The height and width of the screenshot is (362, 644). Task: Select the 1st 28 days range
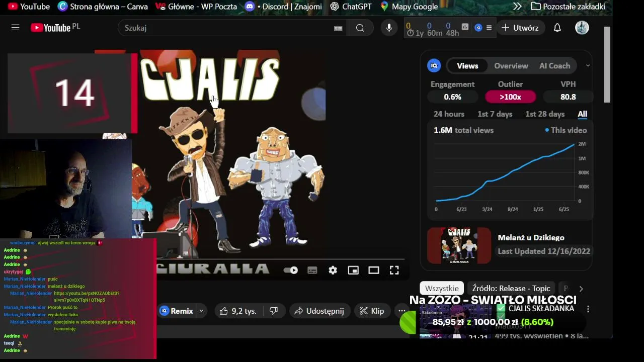[x=545, y=114]
